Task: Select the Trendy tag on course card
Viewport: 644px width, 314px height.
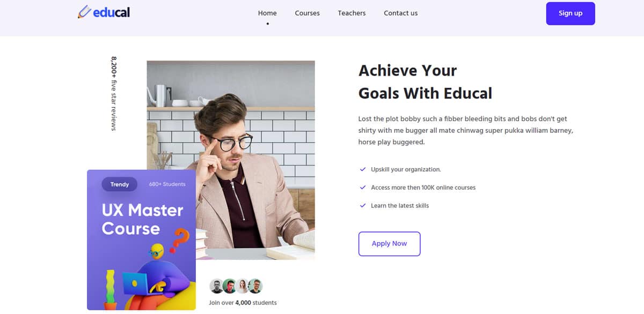Action: coord(120,184)
